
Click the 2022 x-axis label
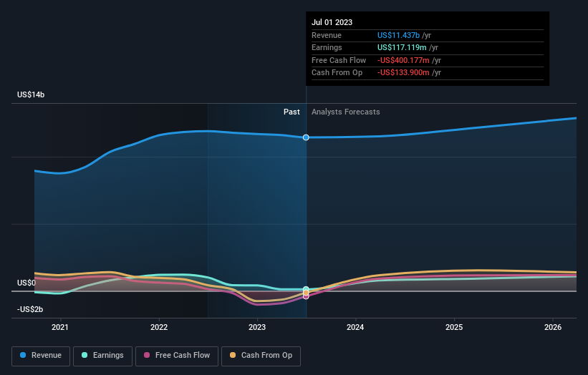click(x=159, y=327)
